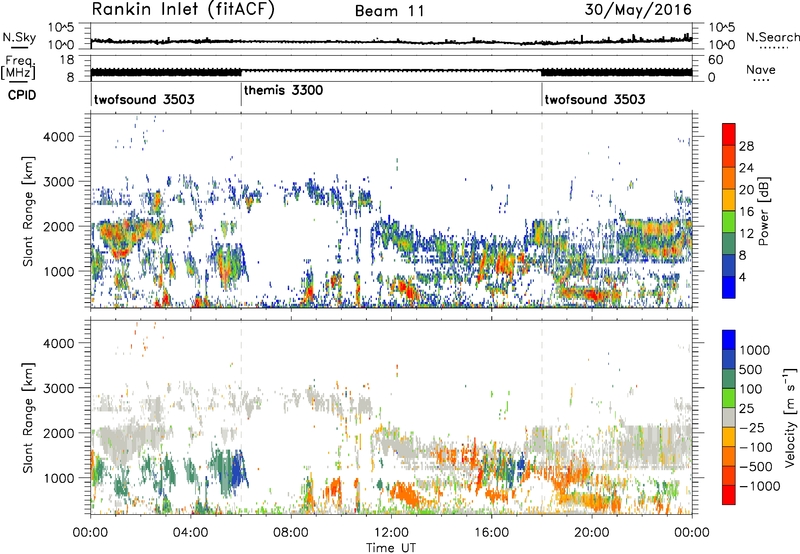
Task: Click the '2000' tick on velocity panel axis
Action: (58, 433)
